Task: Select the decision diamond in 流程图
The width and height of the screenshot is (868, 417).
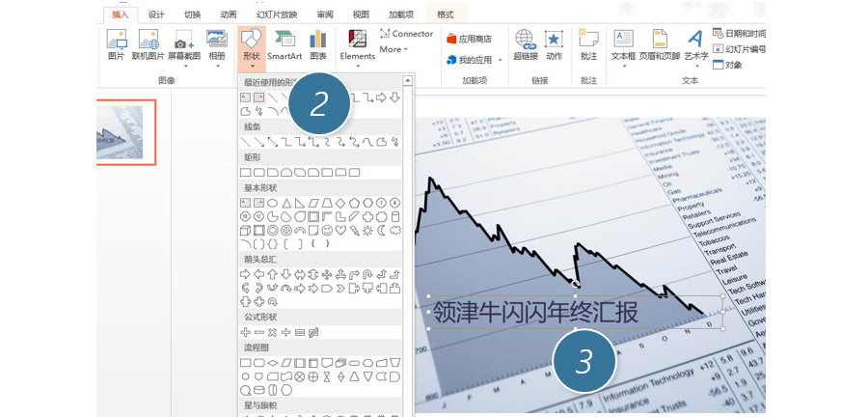Action: point(272,363)
